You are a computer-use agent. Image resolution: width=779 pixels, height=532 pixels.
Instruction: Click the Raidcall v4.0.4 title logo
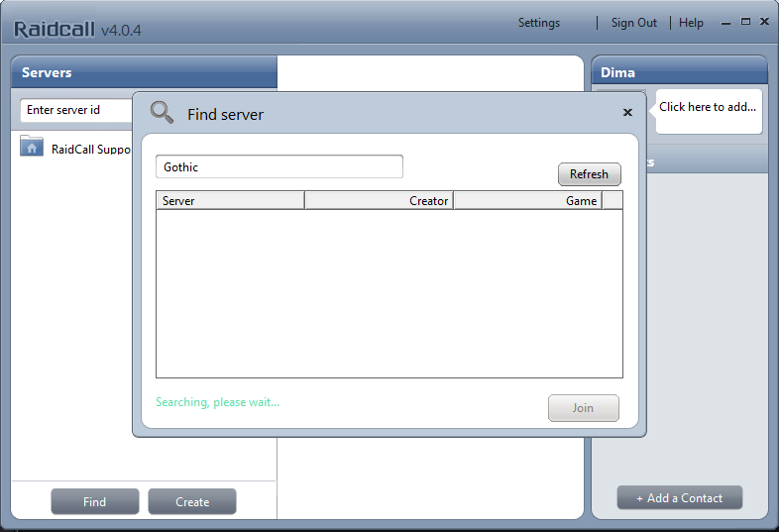(77, 30)
